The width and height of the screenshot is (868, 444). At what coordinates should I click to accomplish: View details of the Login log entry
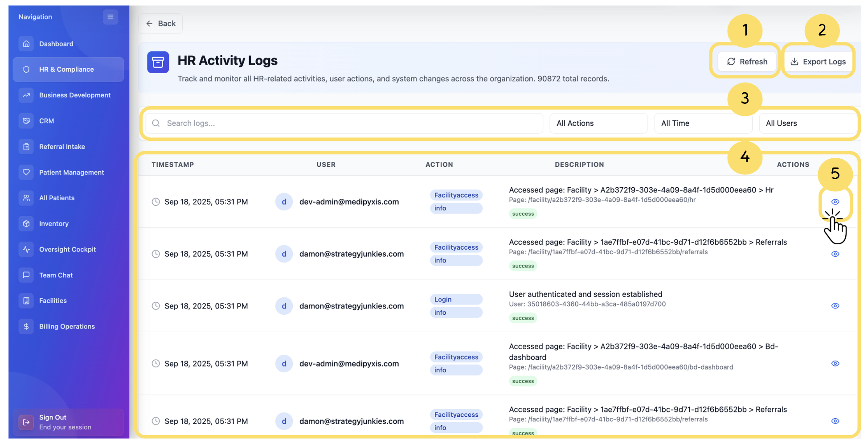(x=835, y=306)
